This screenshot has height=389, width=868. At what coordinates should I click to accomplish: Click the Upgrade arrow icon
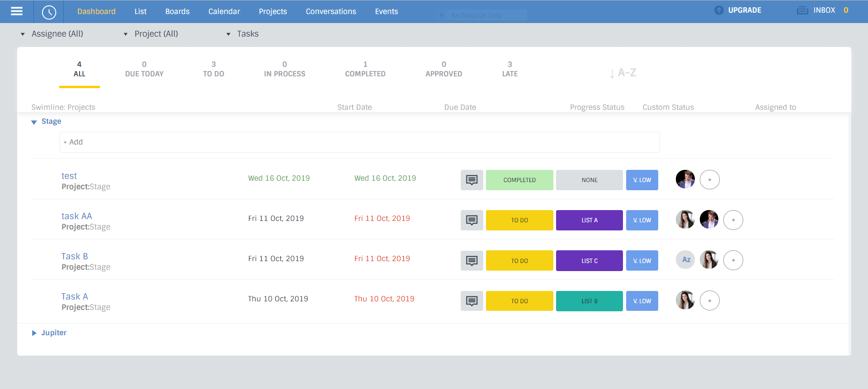[719, 10]
